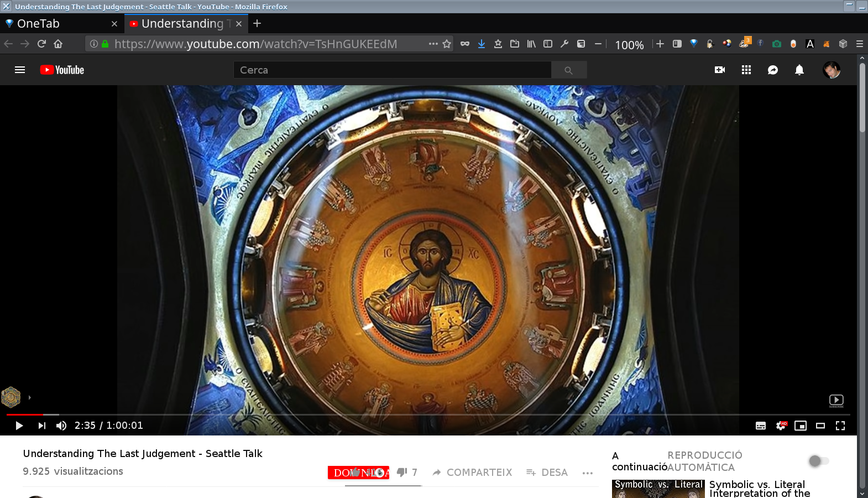Open a new browser tab

click(257, 23)
